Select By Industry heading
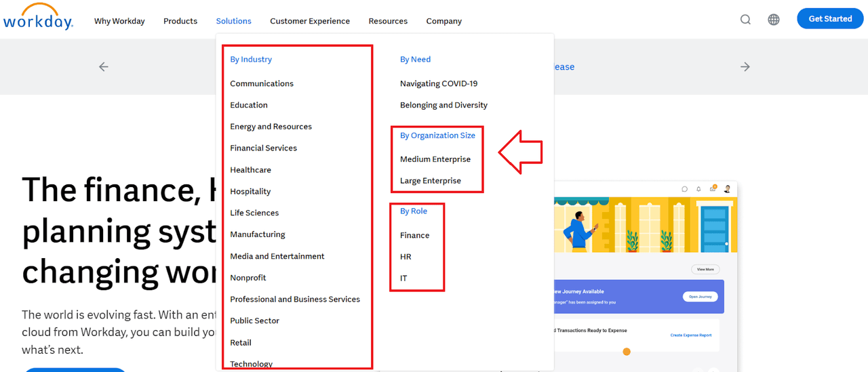Screen dimensions: 868x372 pyautogui.click(x=251, y=60)
